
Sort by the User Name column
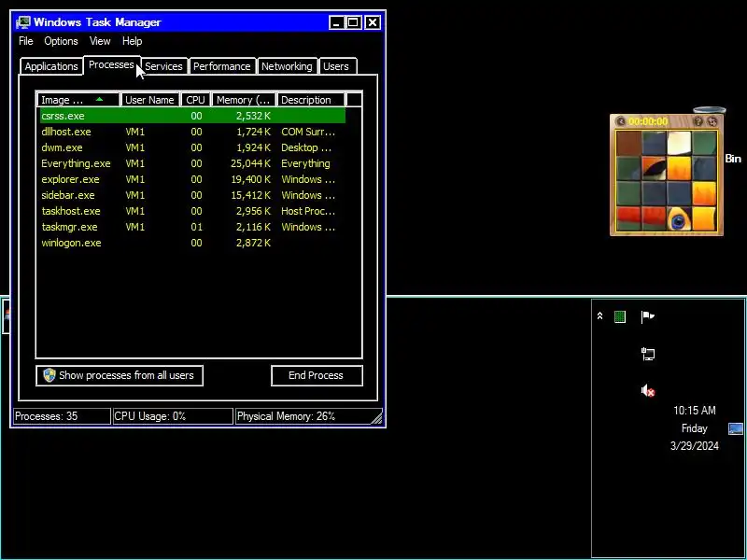click(x=149, y=100)
